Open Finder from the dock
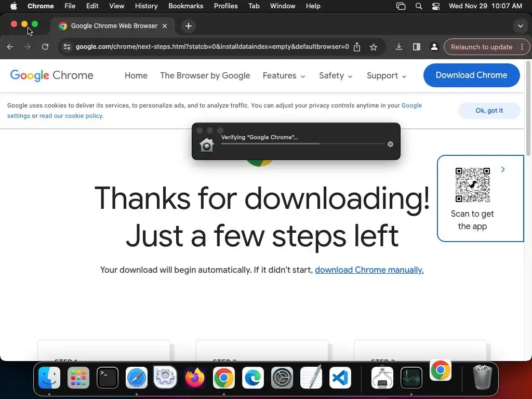Image resolution: width=532 pixels, height=399 pixels. (49, 377)
